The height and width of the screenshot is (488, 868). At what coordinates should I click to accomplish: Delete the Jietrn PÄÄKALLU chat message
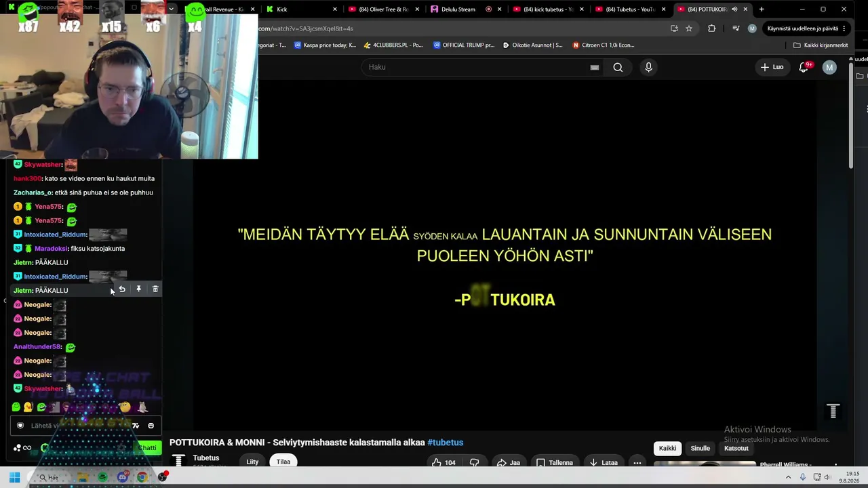pyautogui.click(x=155, y=289)
